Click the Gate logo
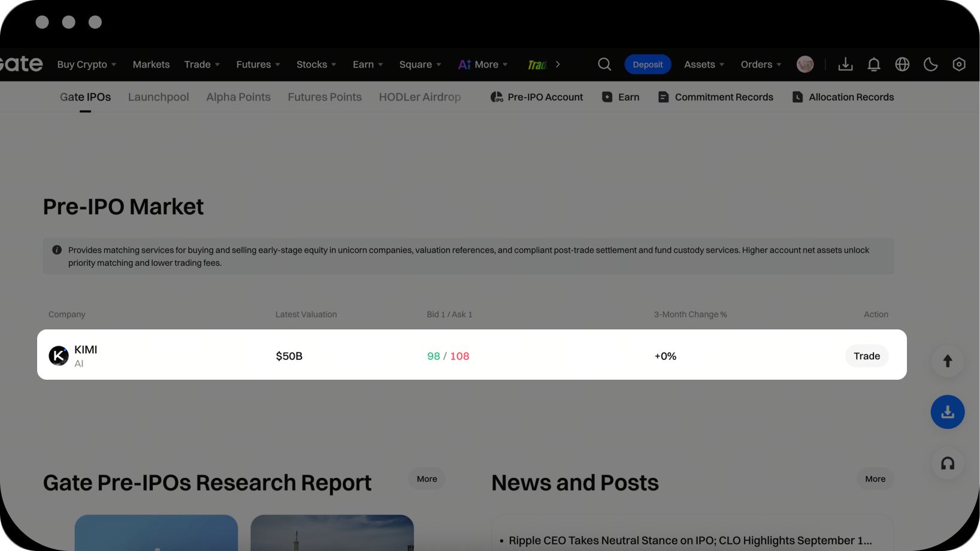980x551 pixels. (x=22, y=63)
